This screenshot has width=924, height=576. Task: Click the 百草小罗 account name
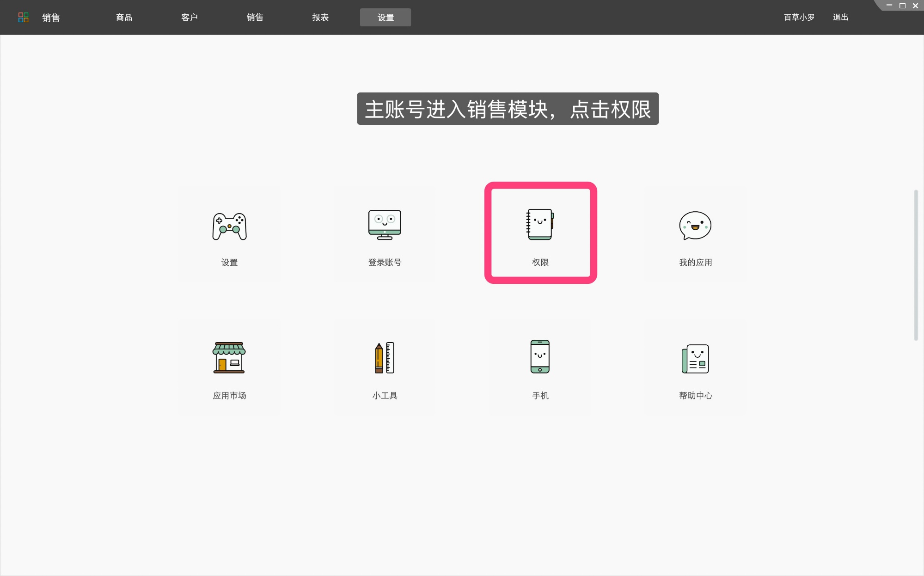pyautogui.click(x=799, y=18)
